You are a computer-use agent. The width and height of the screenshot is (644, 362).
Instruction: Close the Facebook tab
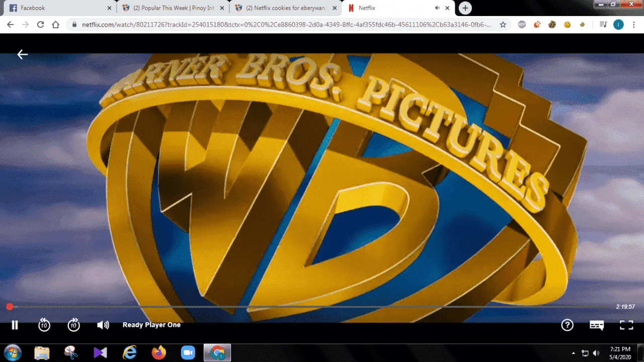click(109, 8)
